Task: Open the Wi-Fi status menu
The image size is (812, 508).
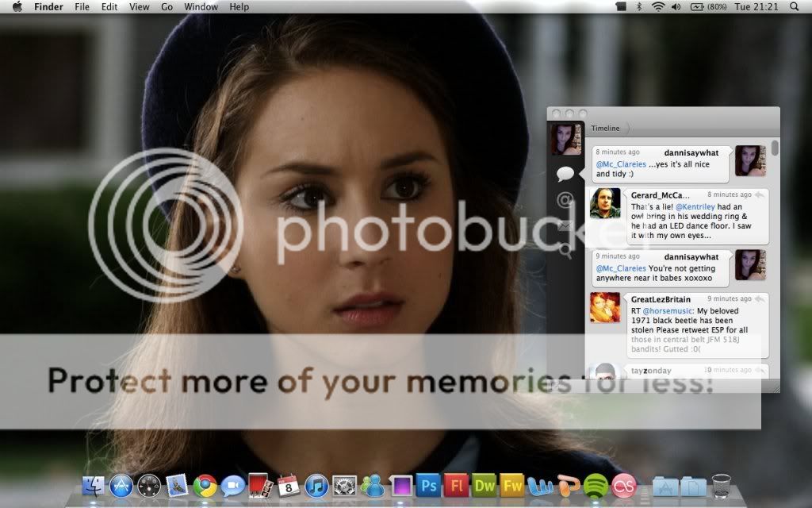Action: coord(657,7)
